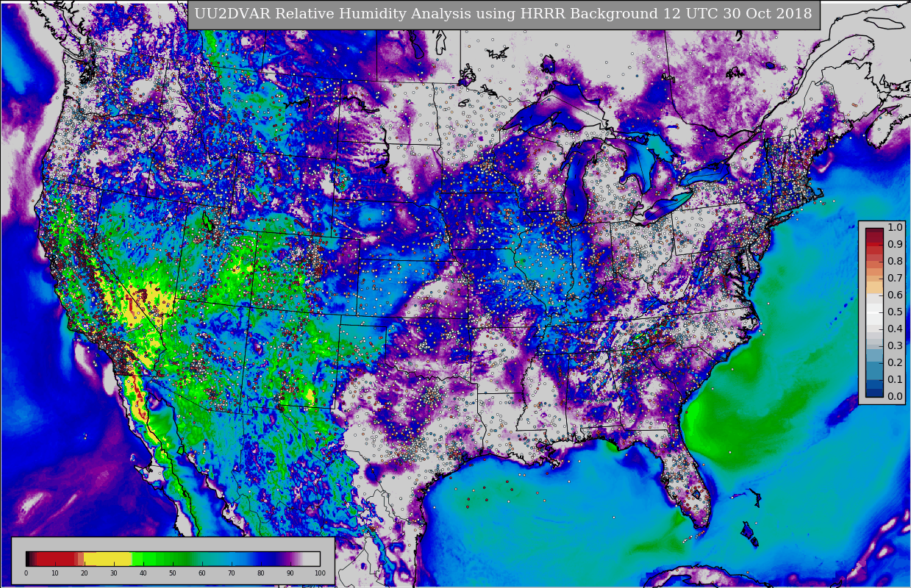The height and width of the screenshot is (588, 911).
Task: Click the '60' tick label on humidity colorbar
Action: pyautogui.click(x=202, y=573)
